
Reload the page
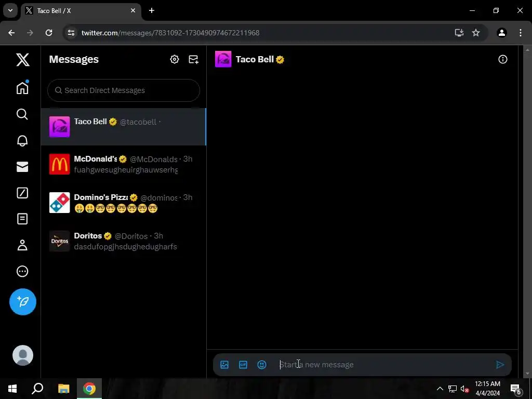coord(49,33)
